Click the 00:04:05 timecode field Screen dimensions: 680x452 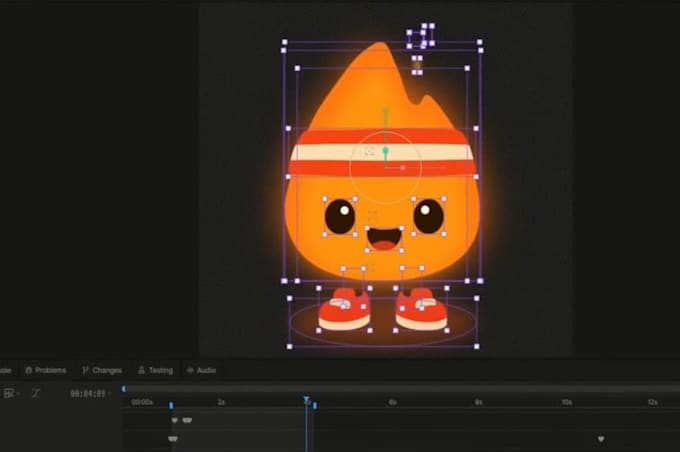coord(88,393)
